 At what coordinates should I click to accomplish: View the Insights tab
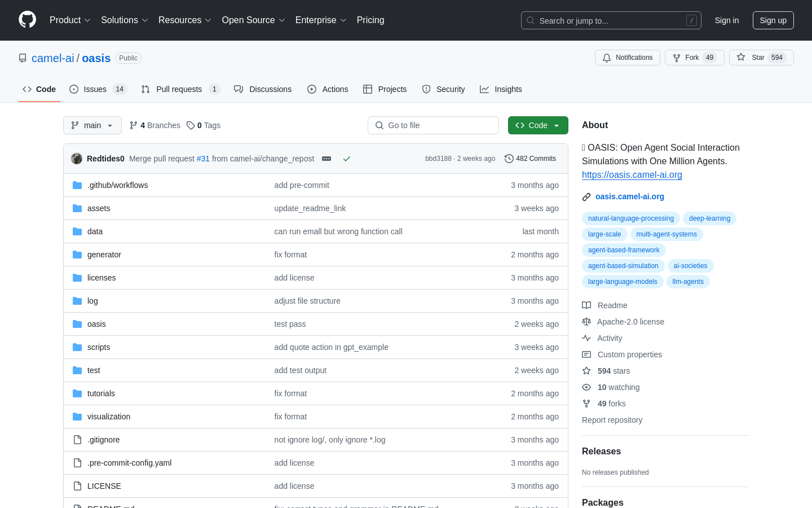click(x=501, y=89)
